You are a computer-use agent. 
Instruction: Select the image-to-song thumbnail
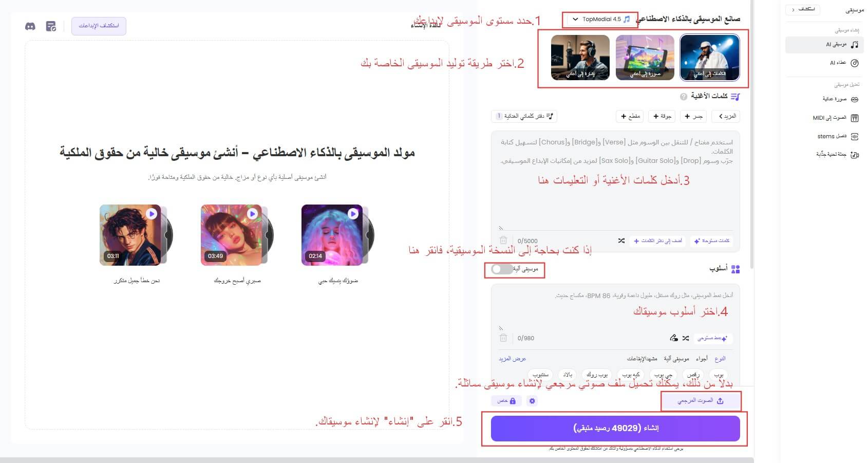(645, 58)
